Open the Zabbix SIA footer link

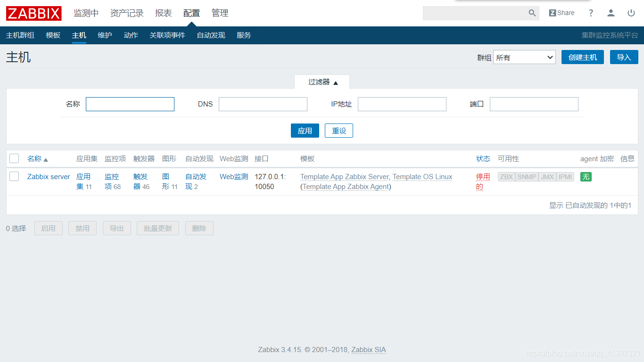click(369, 350)
